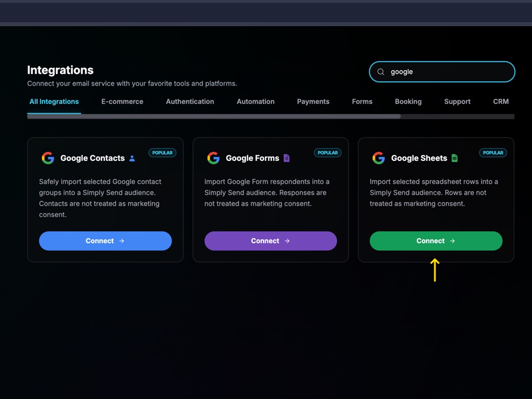Screen dimensions: 532x399
Task: Click 'Safely import selected Google contact' description
Action: pyautogui.click(x=100, y=198)
